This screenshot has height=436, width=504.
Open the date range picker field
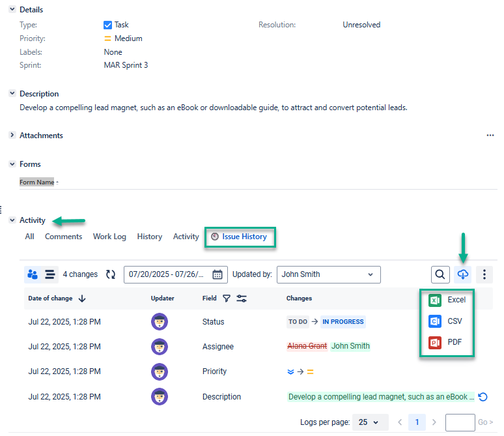[x=176, y=274]
